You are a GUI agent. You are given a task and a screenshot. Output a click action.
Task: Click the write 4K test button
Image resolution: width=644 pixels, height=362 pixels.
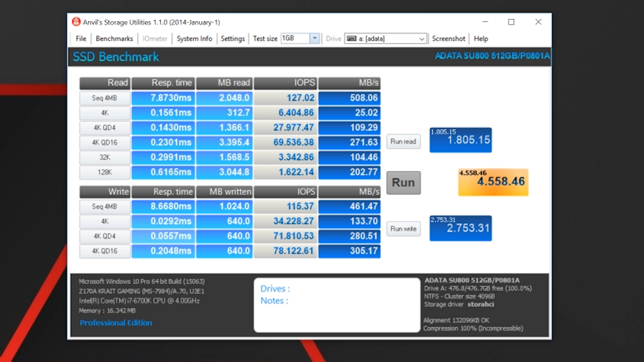pos(105,221)
